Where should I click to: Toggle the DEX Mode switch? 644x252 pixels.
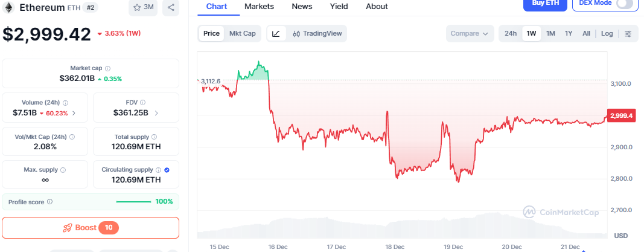click(624, 4)
